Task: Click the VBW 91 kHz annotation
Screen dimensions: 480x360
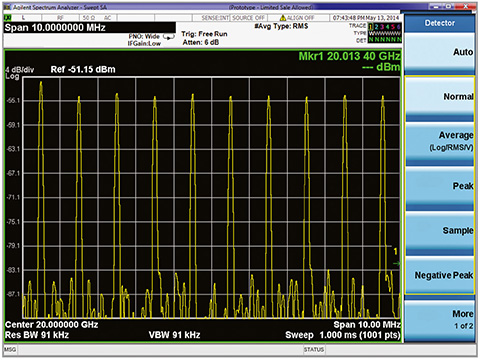Action: [174, 335]
